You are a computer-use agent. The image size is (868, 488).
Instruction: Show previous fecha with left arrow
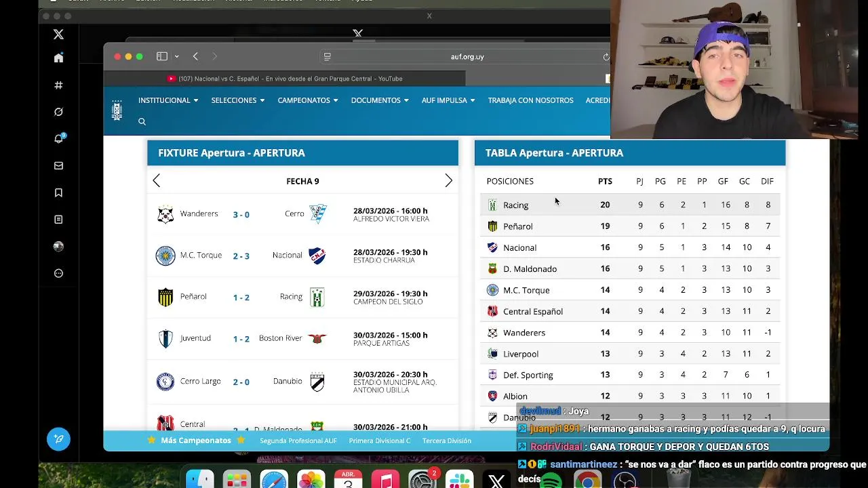click(157, 181)
